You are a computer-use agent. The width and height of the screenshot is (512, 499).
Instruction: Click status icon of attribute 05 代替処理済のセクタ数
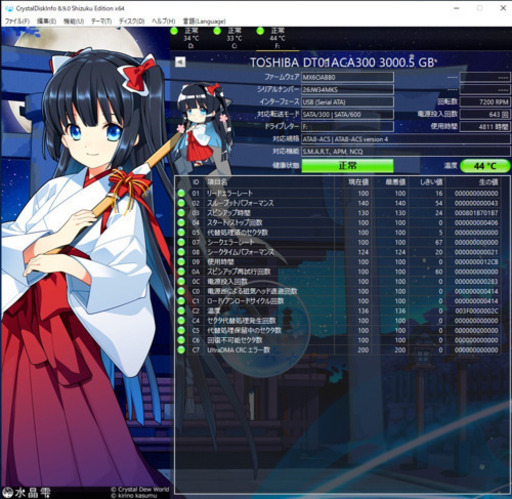181,232
